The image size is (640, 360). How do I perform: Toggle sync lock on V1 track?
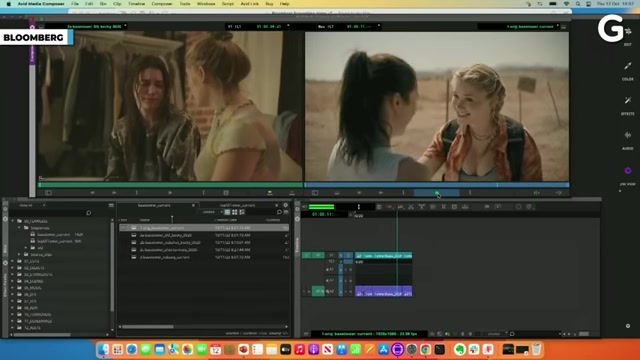pyautogui.click(x=341, y=256)
